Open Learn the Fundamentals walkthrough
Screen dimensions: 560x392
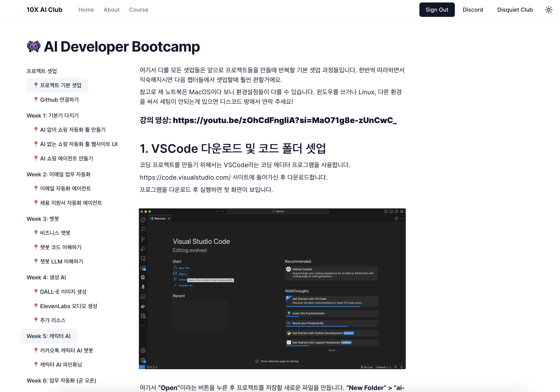[x=332, y=313]
